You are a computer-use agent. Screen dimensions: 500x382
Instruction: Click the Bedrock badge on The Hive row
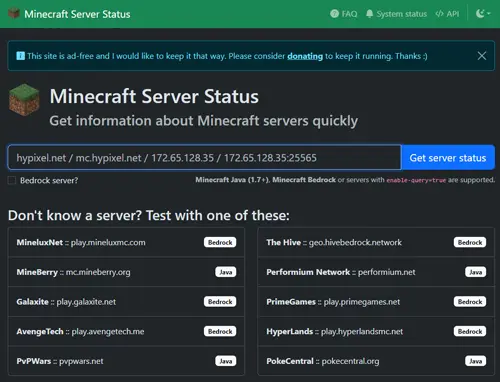click(470, 242)
